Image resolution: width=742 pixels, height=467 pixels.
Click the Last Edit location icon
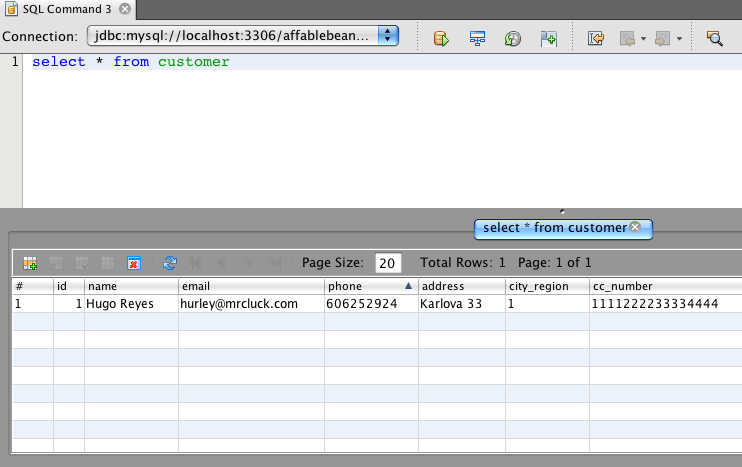[596, 38]
